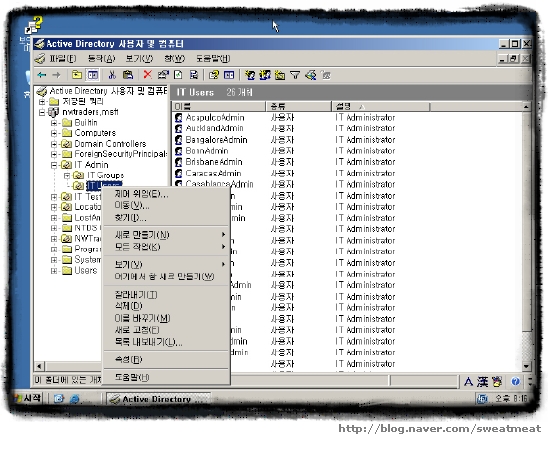Choose 목록 내보내기(L)... in context menu
Screen dimensions: 548x450
click(x=166, y=342)
